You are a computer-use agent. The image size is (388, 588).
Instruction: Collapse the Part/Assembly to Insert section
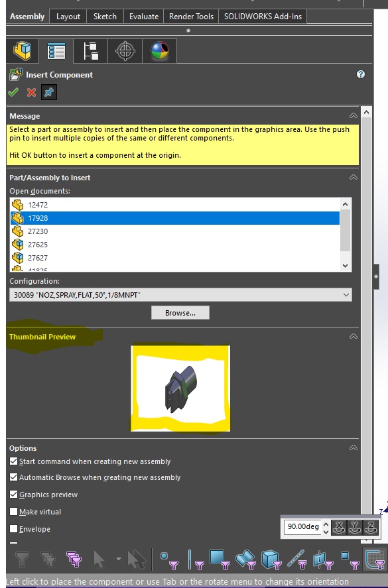coord(353,177)
